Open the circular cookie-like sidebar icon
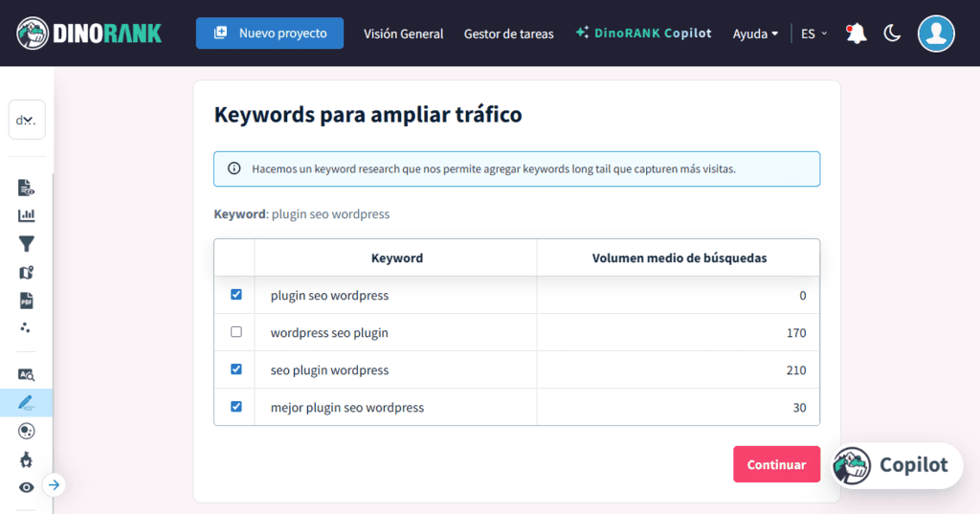Screen dimensions: 980x514 click(x=26, y=431)
